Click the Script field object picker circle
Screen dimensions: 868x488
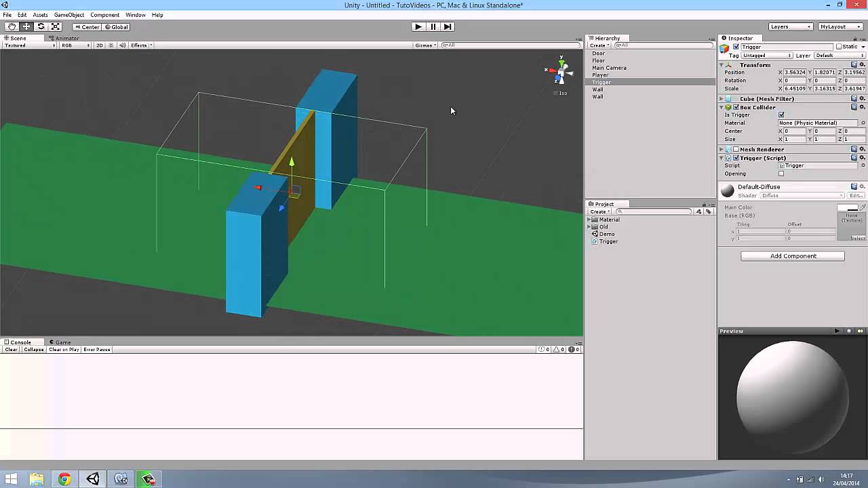coord(863,165)
